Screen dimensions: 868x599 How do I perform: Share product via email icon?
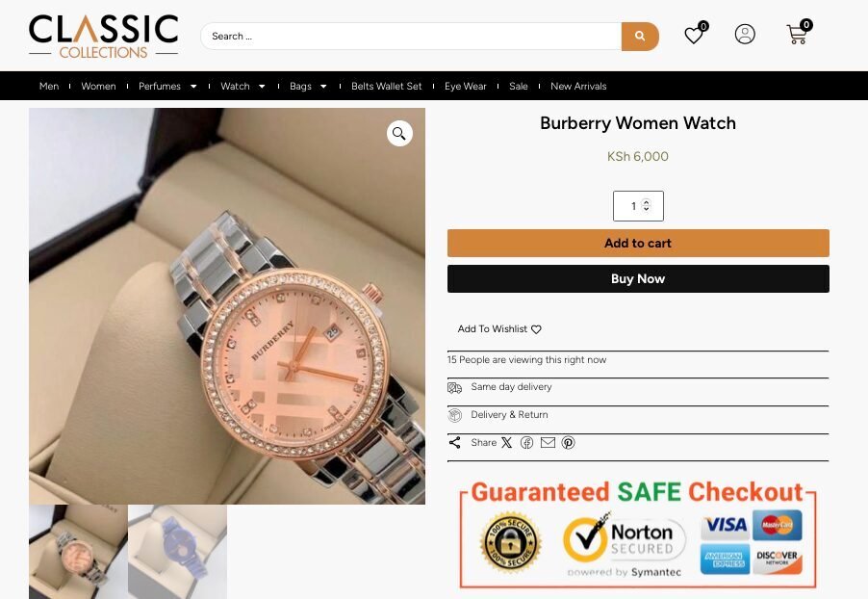point(548,443)
